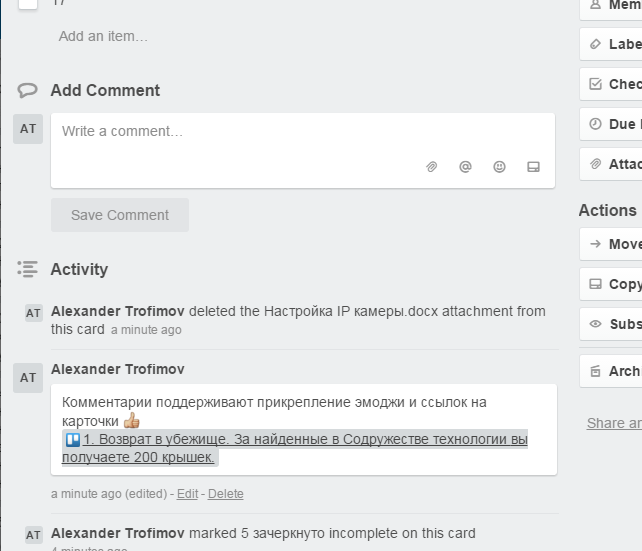The height and width of the screenshot is (551, 642).
Task: Open the emoji picker smiley icon
Action: point(499,167)
